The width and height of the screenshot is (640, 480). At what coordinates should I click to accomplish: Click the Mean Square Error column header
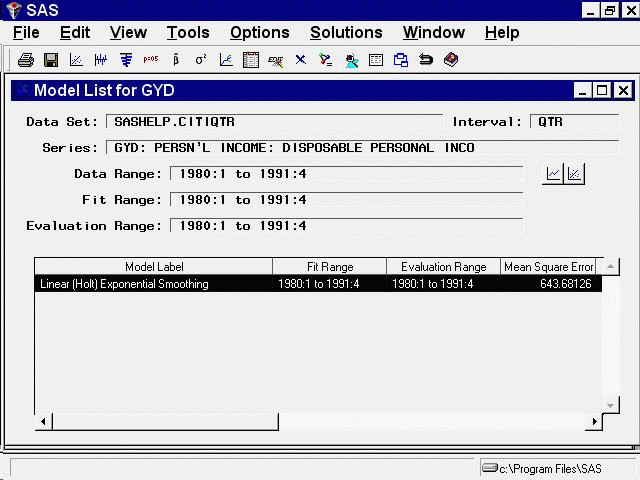pyautogui.click(x=549, y=267)
